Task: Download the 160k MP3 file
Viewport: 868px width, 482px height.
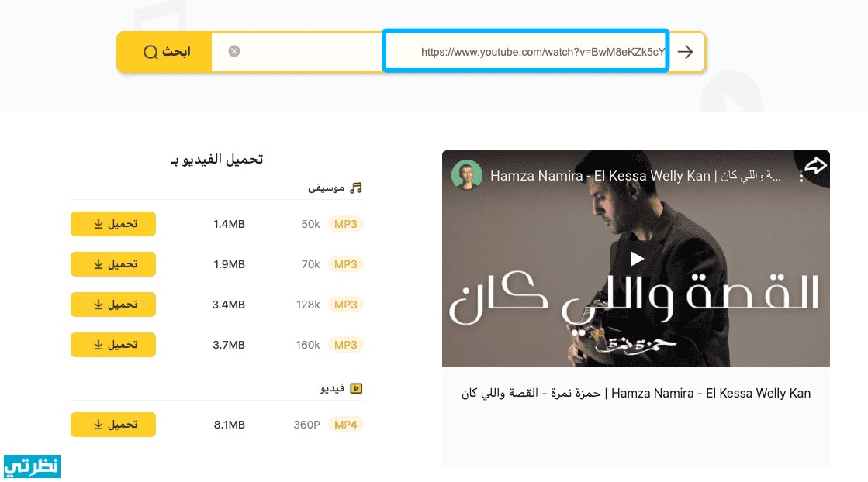Action: pos(113,345)
